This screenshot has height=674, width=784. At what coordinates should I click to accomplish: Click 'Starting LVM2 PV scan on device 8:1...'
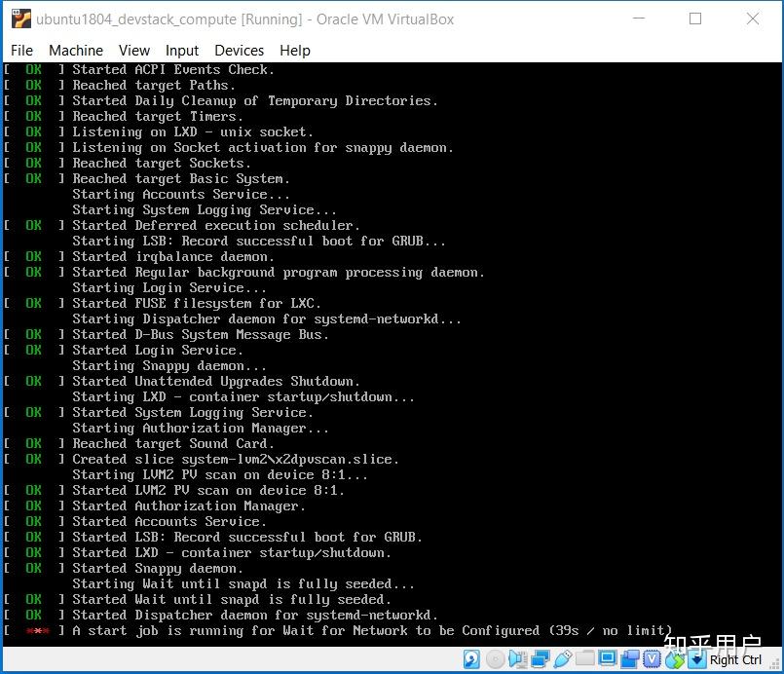pos(219,474)
